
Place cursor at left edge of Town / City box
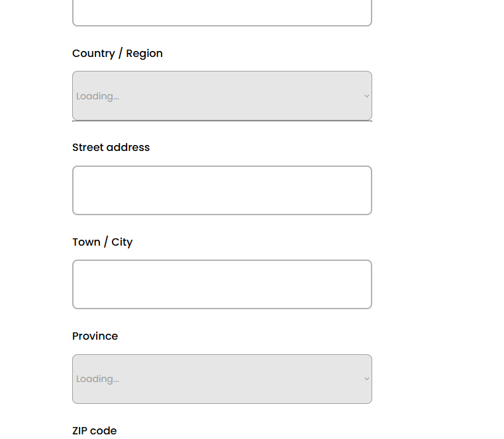pos(78,285)
